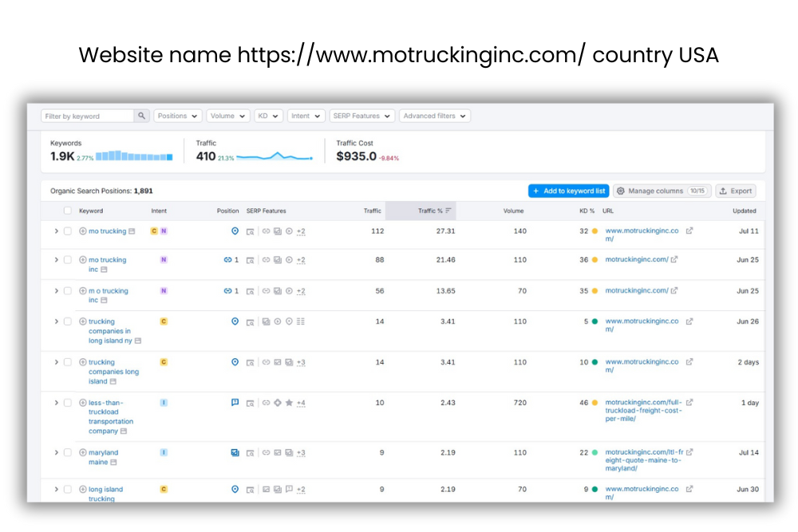
Task: Click the Manage columns gear icon
Action: pos(621,191)
